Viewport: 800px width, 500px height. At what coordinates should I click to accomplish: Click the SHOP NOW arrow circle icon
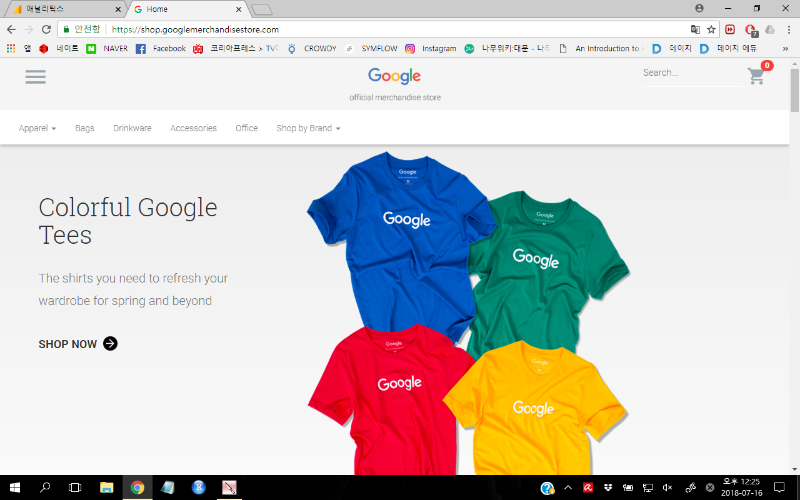tap(110, 343)
